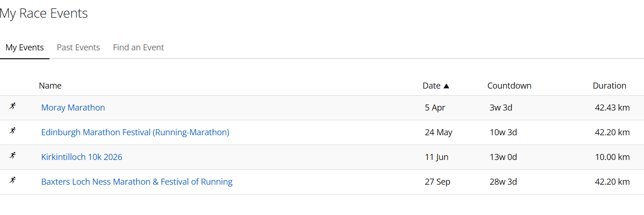Click the running icon beside Baxters Loch Ness Marathon
The height and width of the screenshot is (215, 644).
point(13,180)
